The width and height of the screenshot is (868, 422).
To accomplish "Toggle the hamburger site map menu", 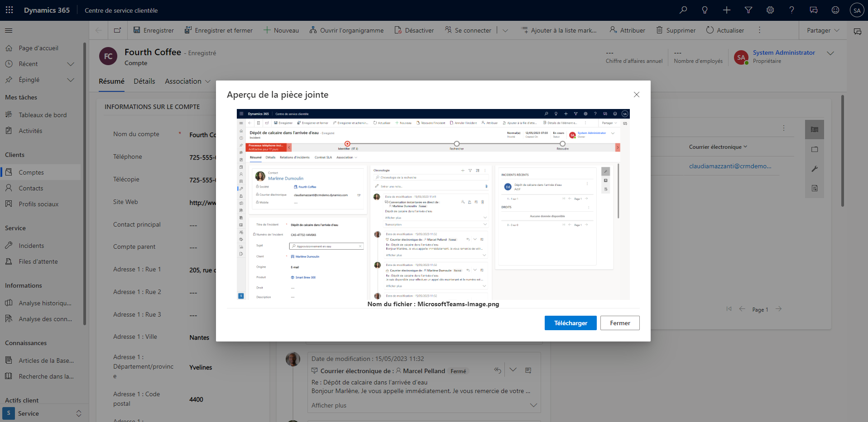I will click(x=9, y=30).
